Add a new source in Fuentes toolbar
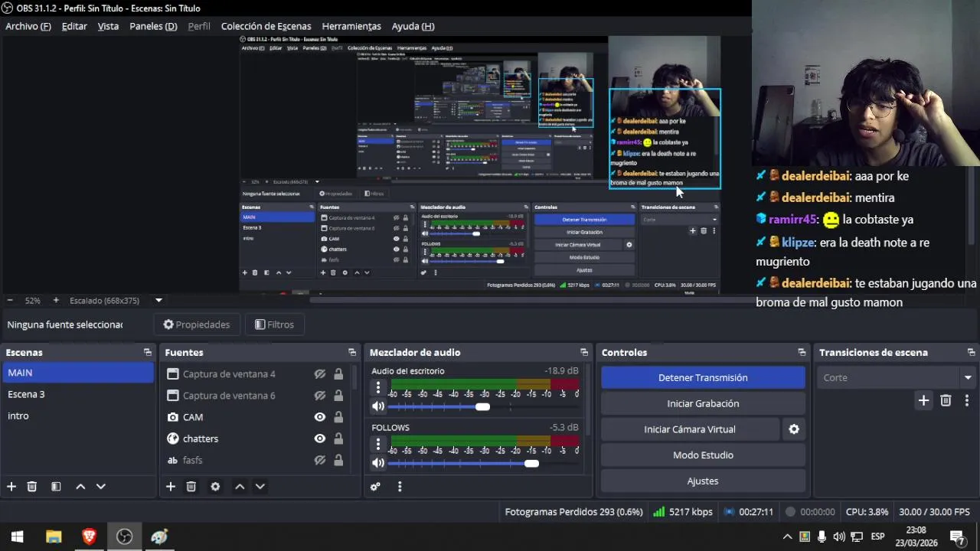Image resolution: width=980 pixels, height=551 pixels. tap(171, 487)
